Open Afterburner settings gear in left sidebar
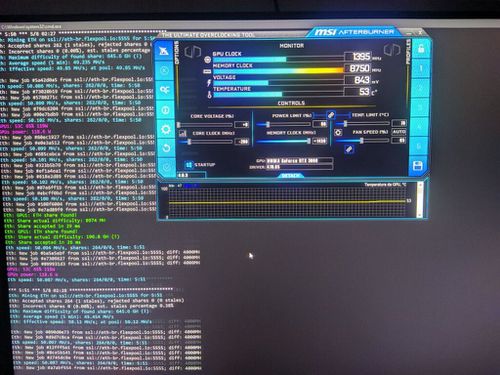Image resolution: width=500 pixels, height=375 pixels. coord(166,129)
